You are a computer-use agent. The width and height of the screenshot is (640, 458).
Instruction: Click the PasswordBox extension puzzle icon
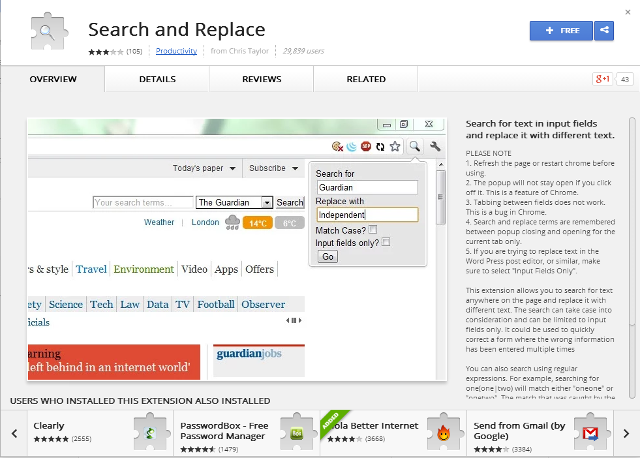pyautogui.click(x=297, y=432)
